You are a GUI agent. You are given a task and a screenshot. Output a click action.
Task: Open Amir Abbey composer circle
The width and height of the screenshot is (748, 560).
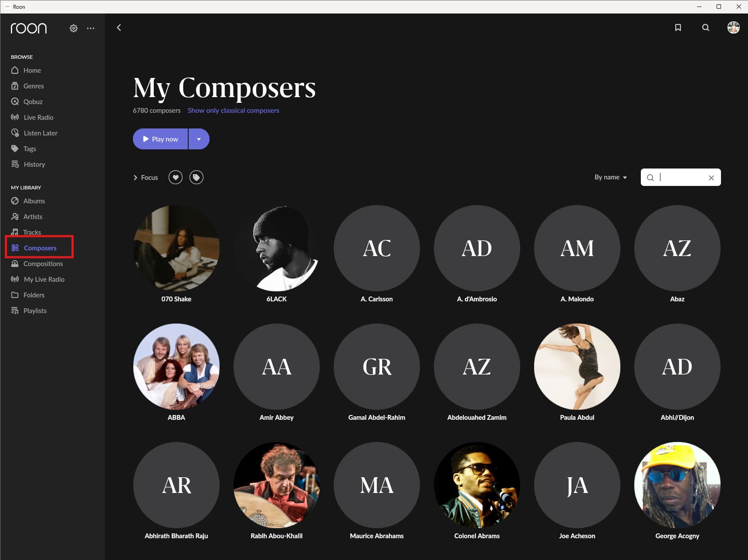[x=277, y=367]
